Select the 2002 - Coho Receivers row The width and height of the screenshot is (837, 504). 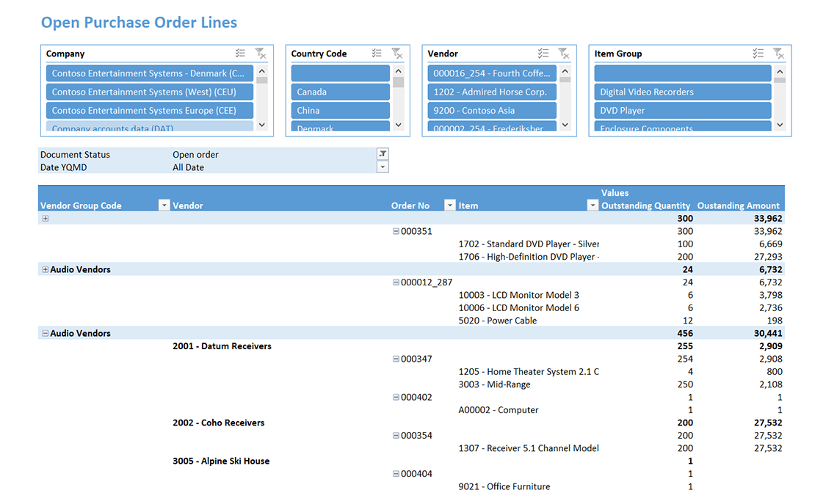[218, 423]
